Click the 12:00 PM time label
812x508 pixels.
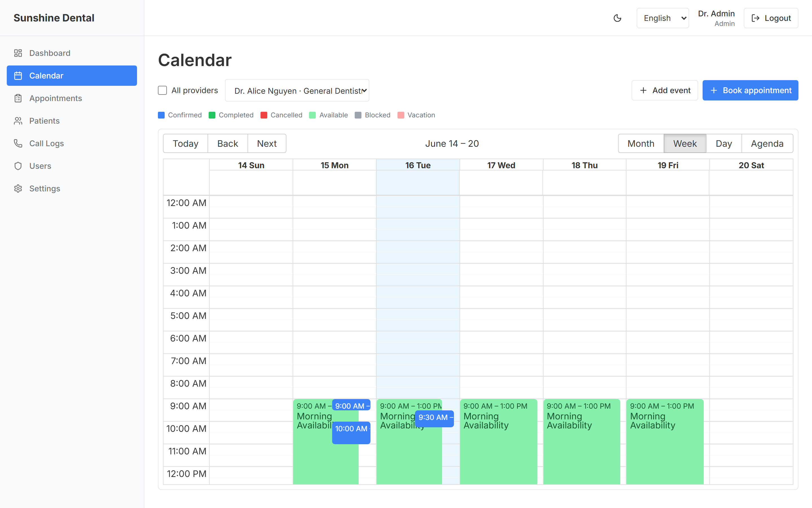(x=187, y=474)
